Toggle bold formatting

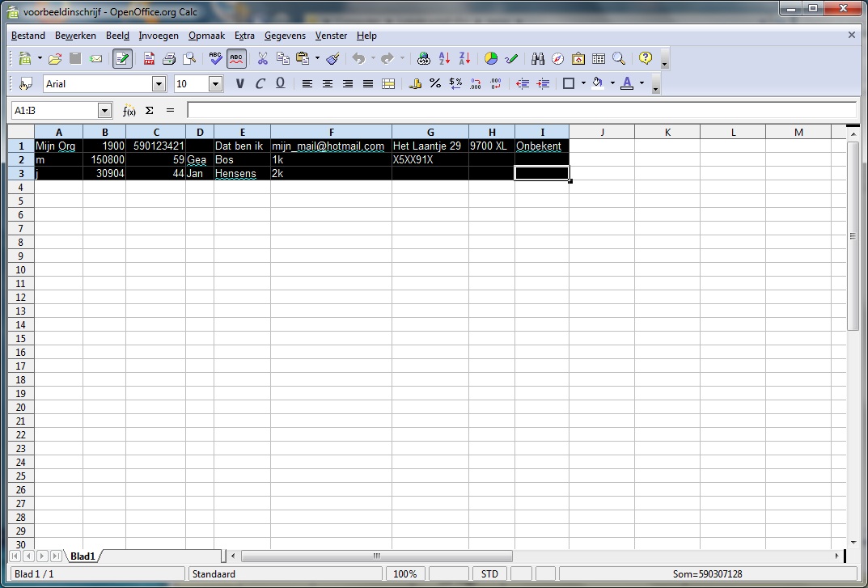pos(239,84)
